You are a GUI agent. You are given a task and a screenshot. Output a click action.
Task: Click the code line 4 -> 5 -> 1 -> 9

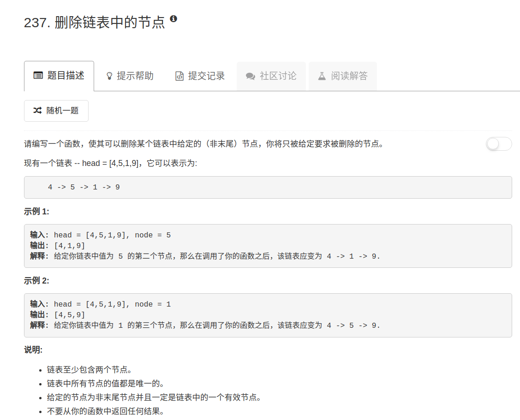click(x=84, y=187)
